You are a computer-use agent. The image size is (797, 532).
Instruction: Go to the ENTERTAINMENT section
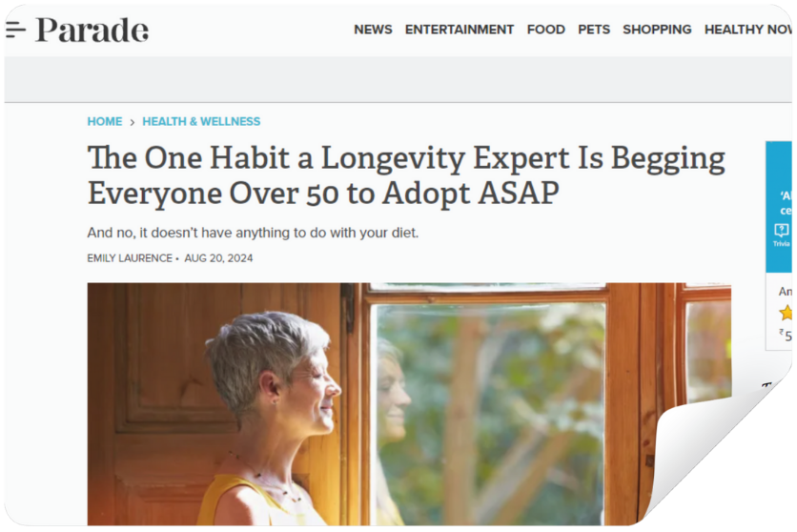tap(460, 30)
